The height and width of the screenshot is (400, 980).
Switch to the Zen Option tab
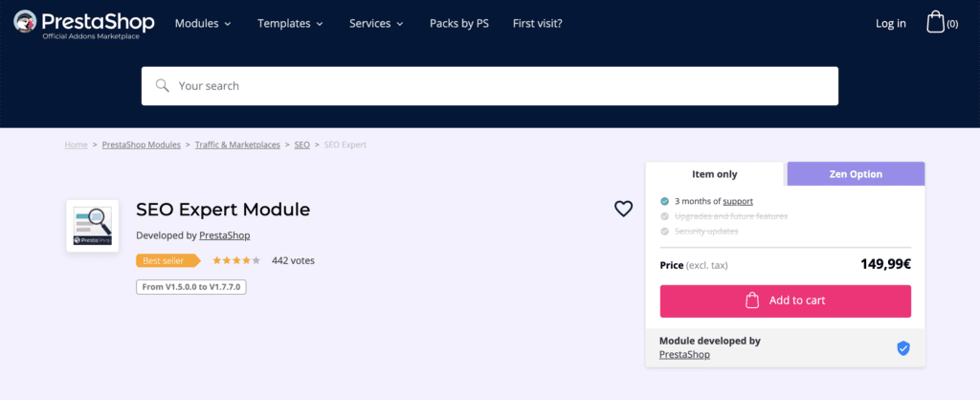click(x=856, y=174)
